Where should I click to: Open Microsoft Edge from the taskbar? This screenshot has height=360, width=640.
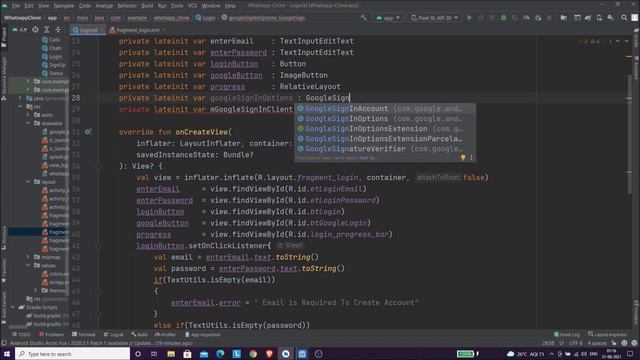coord(220,354)
